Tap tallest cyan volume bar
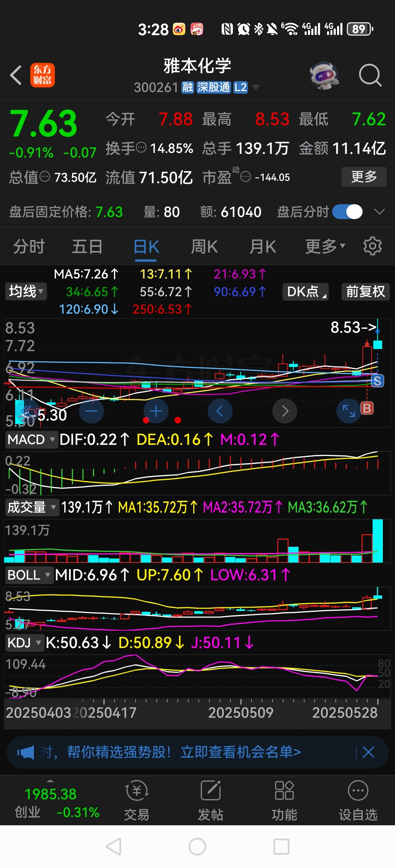 [378, 541]
